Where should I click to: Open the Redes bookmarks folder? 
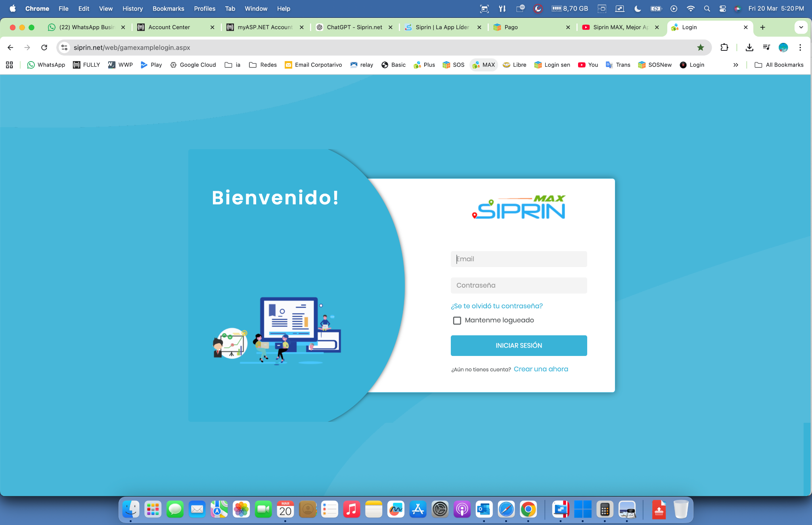pos(263,65)
